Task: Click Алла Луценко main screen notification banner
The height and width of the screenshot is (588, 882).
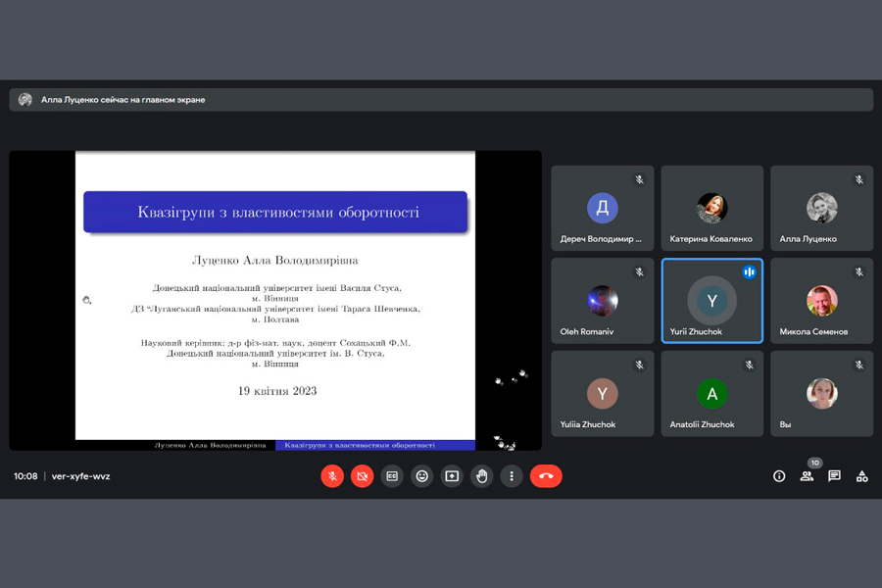Action: pos(441,100)
